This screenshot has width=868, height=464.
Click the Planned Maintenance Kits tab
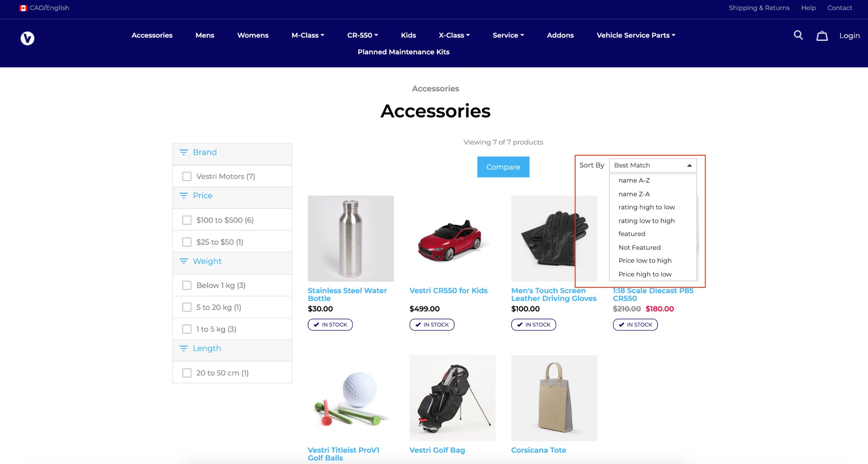[403, 52]
